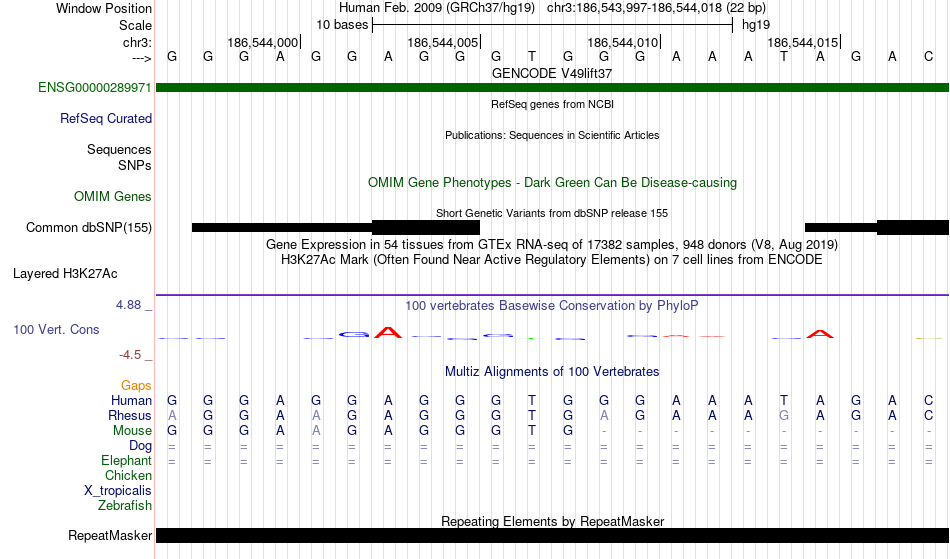Screen dimensions: 950x559
Task: Click the red A conservation peak below 186,544,015
Action: [820, 334]
